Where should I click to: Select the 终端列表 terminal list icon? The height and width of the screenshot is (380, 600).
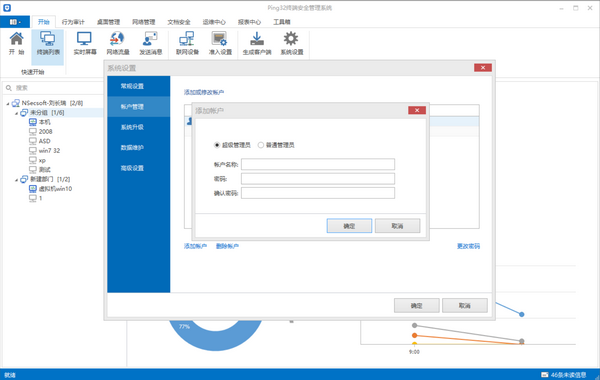tap(48, 39)
